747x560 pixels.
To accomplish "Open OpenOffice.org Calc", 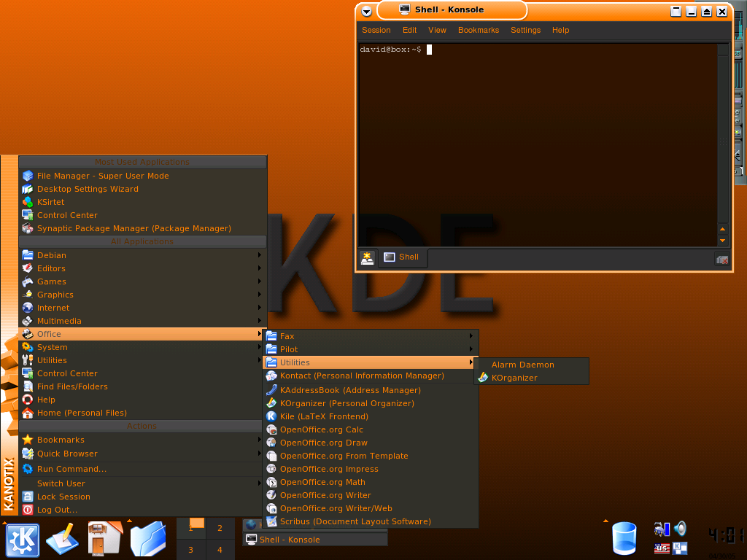I will coord(370,429).
